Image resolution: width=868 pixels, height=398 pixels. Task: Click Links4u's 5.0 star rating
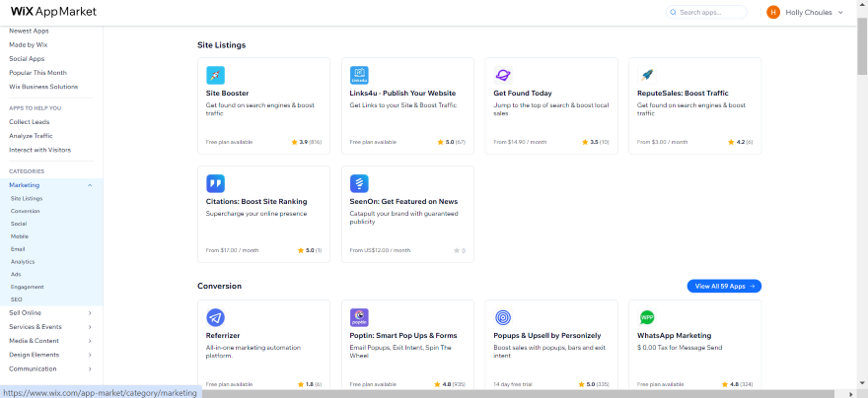pyautogui.click(x=451, y=142)
